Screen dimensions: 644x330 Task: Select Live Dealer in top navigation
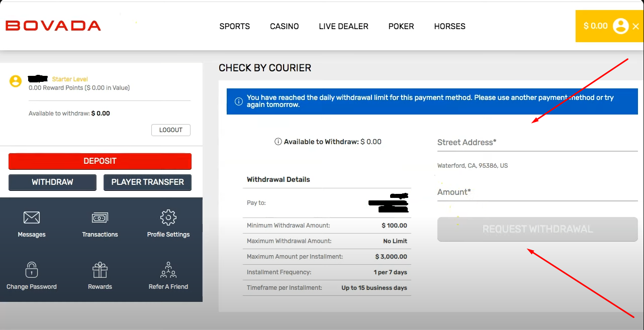pos(343,27)
